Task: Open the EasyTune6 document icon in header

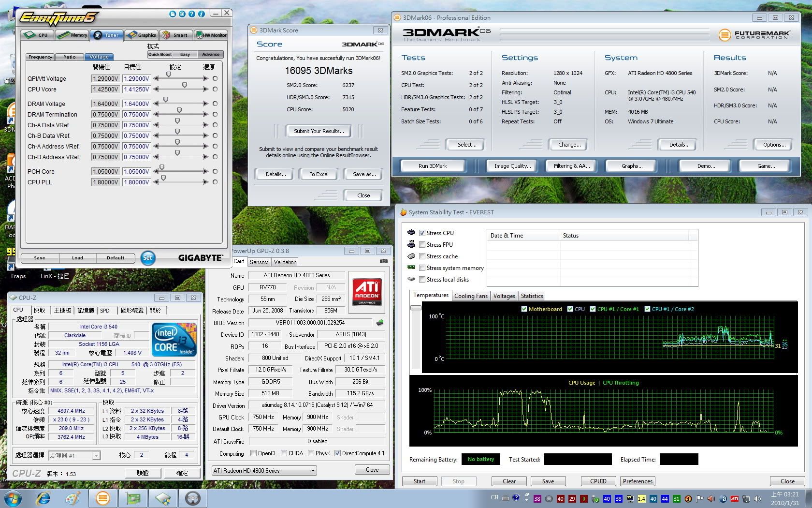Action: [173, 14]
